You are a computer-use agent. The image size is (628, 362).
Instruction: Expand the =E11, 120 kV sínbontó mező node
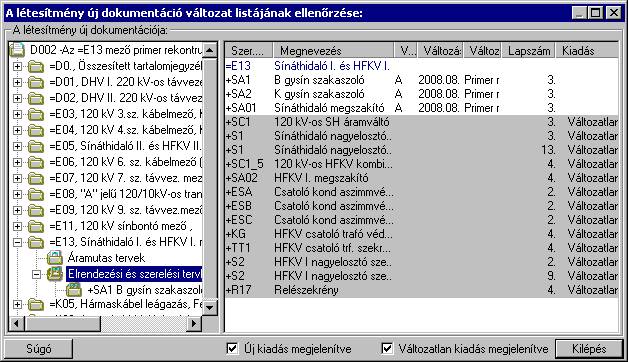[x=17, y=226]
